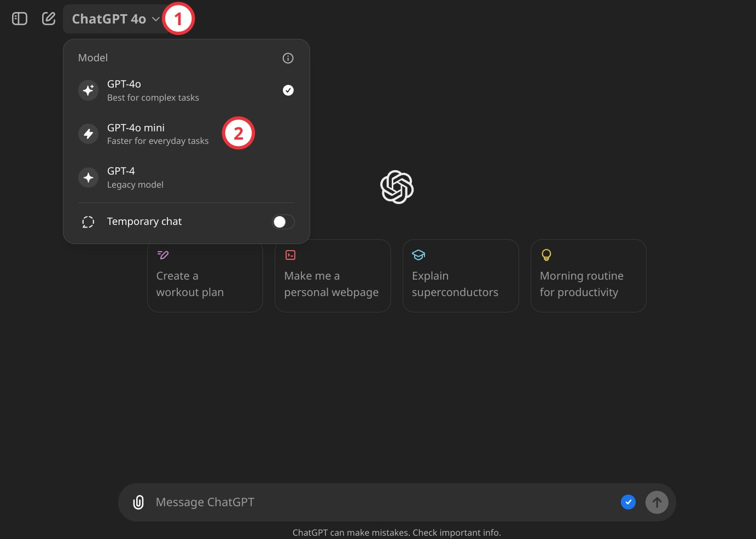Click the GPT-4o sparkle icon
Viewport: 756px width, 539px height.
[x=88, y=90]
